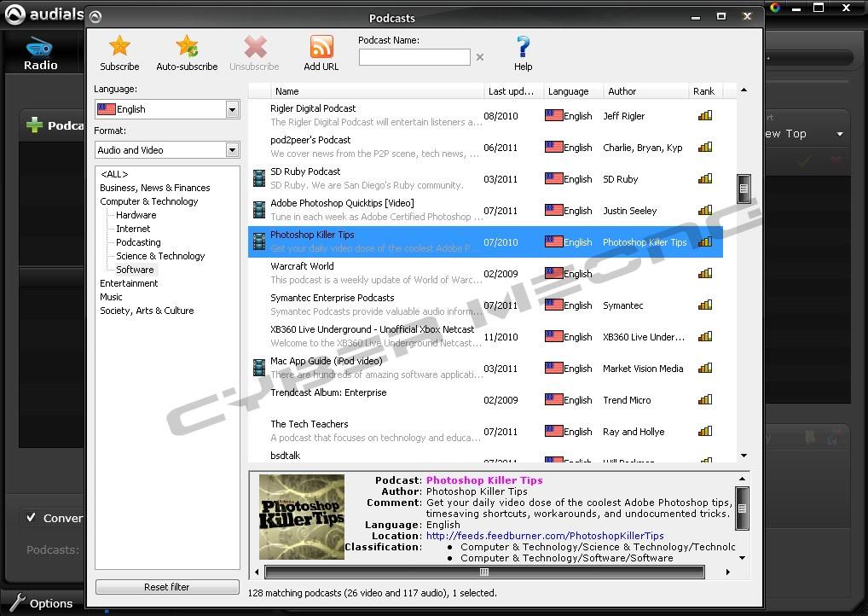Click the details pane scroll down arrow
The image size is (868, 616).
(743, 558)
